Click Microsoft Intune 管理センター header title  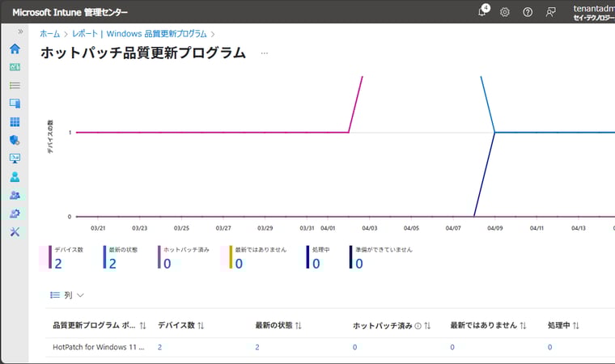pyautogui.click(x=70, y=12)
